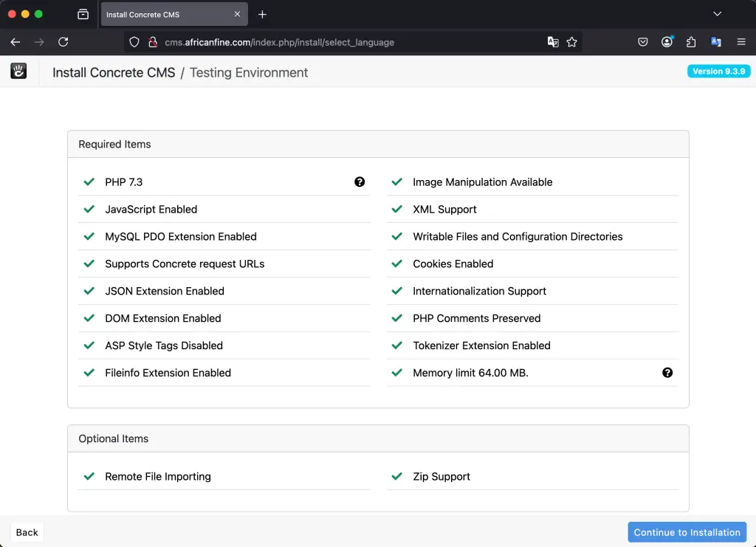
Task: Open the Firefox account icon
Action: [x=667, y=42]
